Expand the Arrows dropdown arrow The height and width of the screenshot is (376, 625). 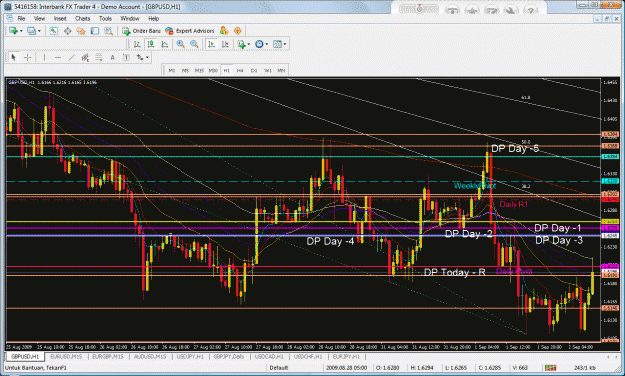point(147,58)
